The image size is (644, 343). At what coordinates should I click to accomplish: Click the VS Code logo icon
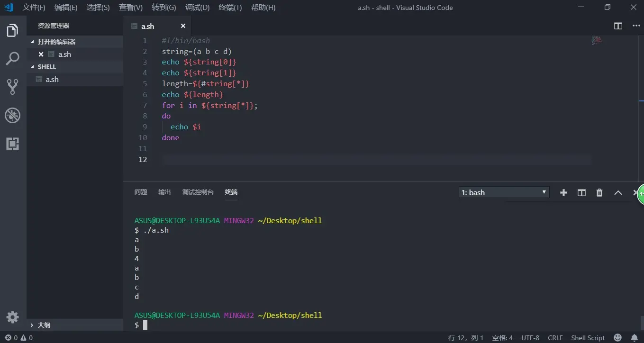pos(9,7)
